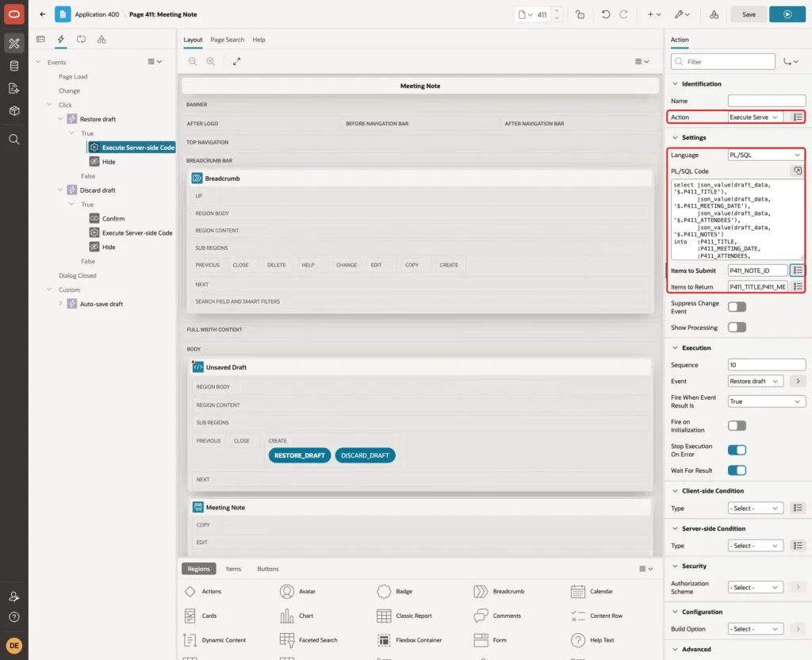Open the Language PL/SQL dropdown
The width and height of the screenshot is (812, 660).
766,155
